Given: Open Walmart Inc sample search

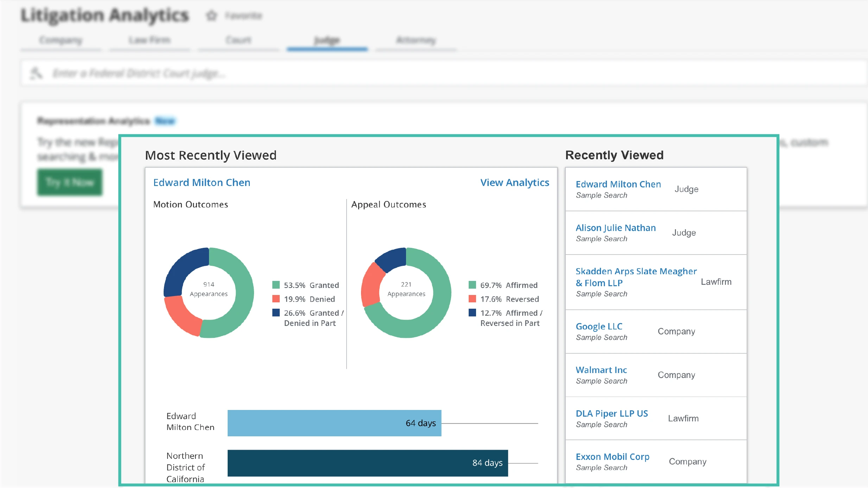Looking at the screenshot, I should 601,370.
